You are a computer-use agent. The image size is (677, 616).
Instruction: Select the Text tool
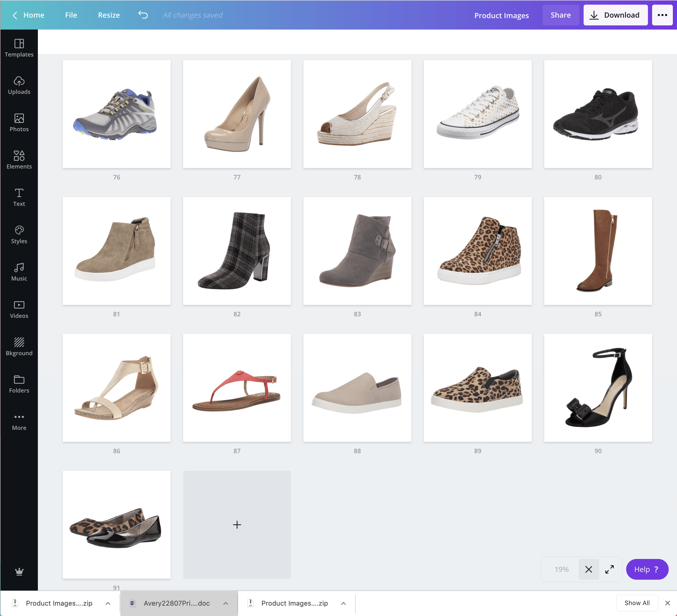[19, 197]
